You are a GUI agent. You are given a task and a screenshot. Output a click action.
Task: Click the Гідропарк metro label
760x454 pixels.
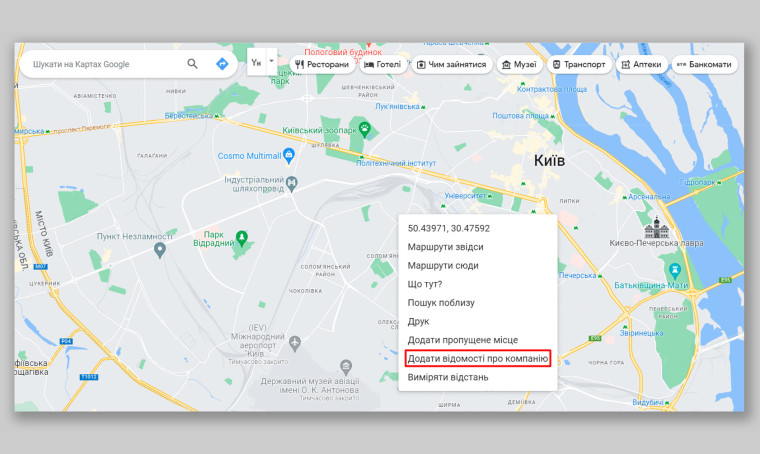(x=698, y=183)
